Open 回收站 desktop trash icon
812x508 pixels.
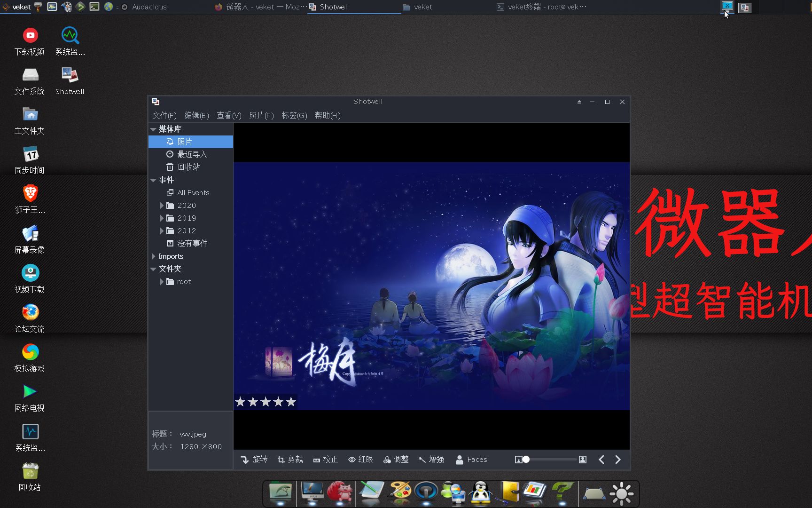[x=30, y=477]
